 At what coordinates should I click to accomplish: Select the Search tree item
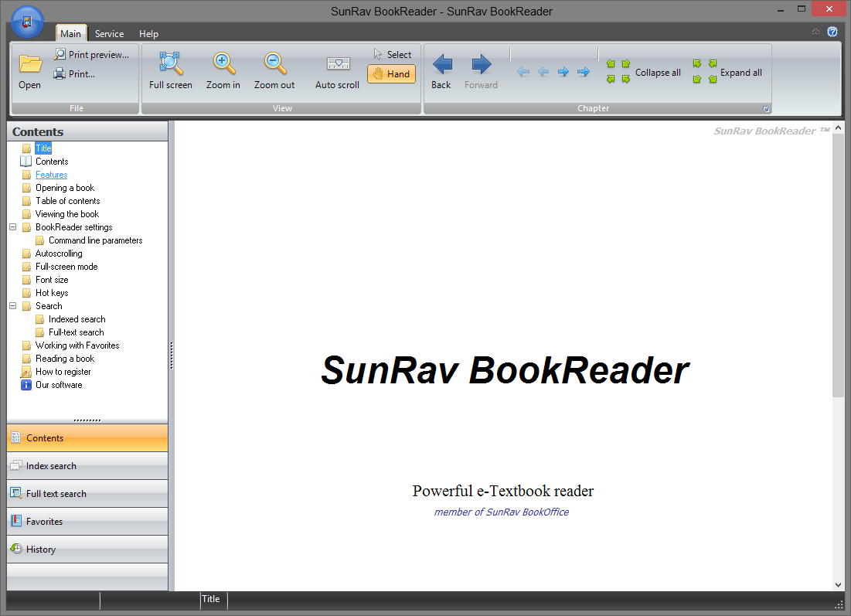pos(49,305)
